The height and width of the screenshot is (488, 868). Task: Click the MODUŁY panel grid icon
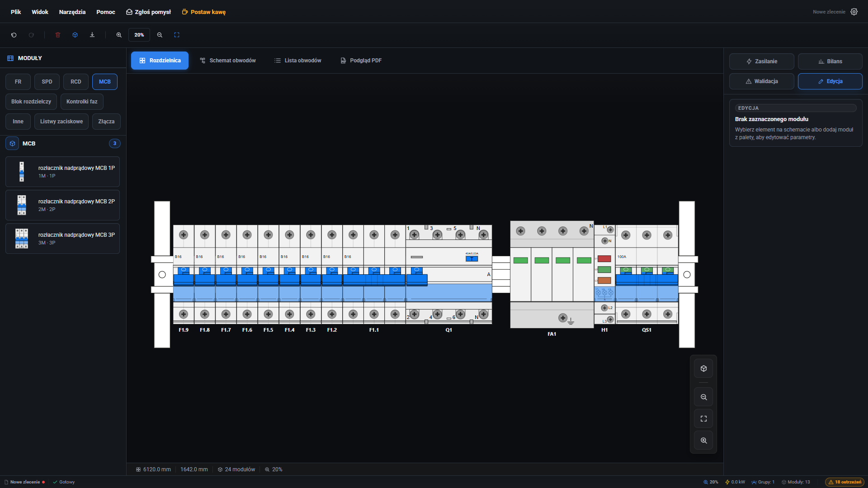click(x=10, y=58)
